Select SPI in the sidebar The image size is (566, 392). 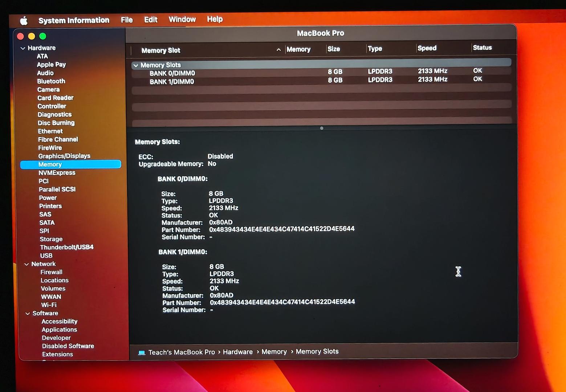pos(44,231)
